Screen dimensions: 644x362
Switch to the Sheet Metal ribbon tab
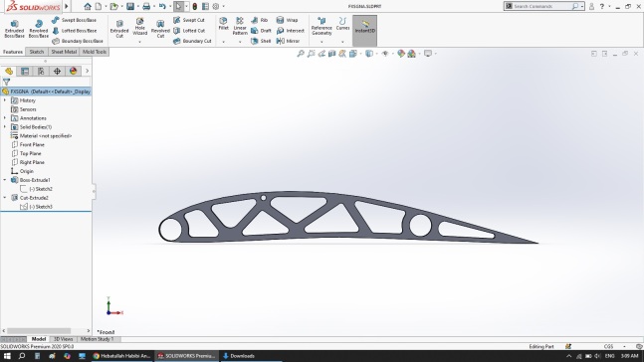click(64, 52)
